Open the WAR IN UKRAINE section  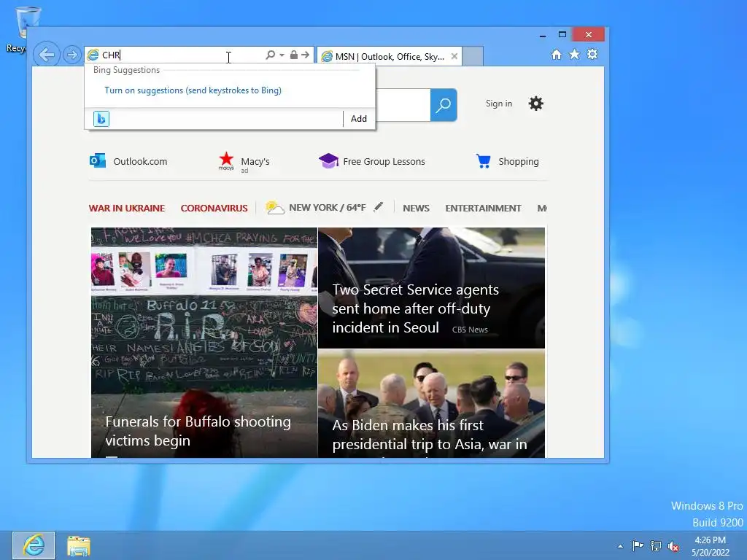[127, 208]
